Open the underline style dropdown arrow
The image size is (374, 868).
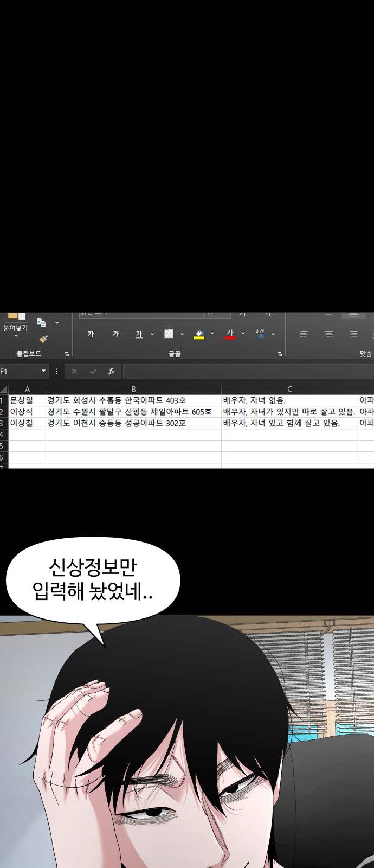point(152,334)
